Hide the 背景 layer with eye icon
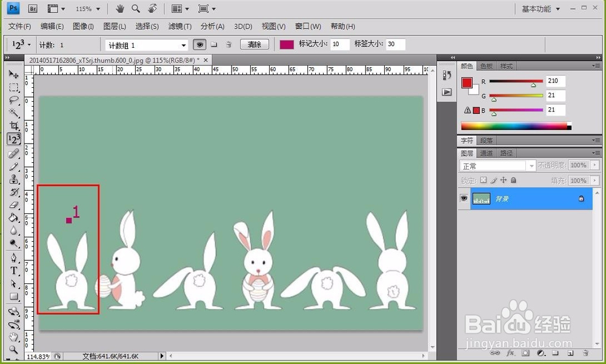This screenshot has height=364, width=606. 464,199
